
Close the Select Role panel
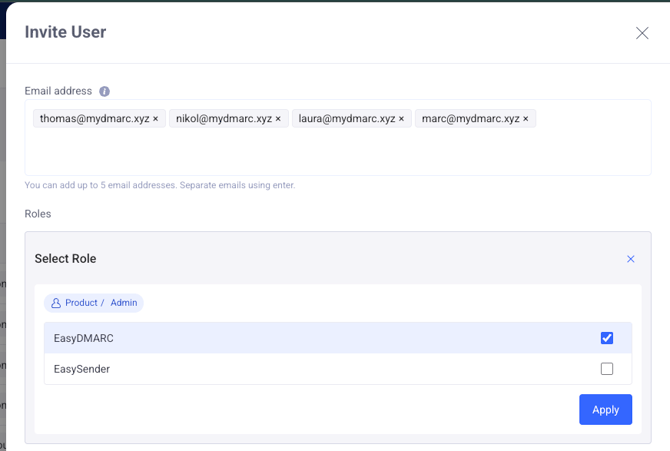click(x=630, y=259)
